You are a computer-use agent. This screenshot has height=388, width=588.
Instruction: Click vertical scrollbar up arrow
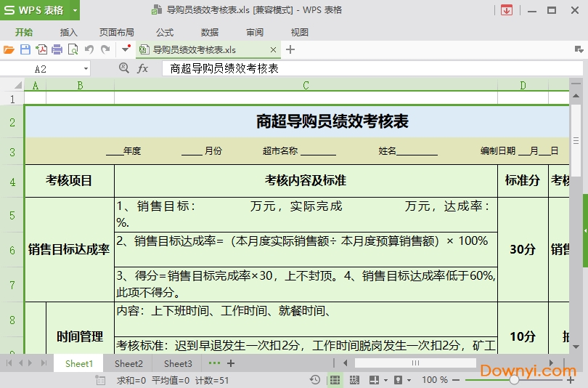576,96
